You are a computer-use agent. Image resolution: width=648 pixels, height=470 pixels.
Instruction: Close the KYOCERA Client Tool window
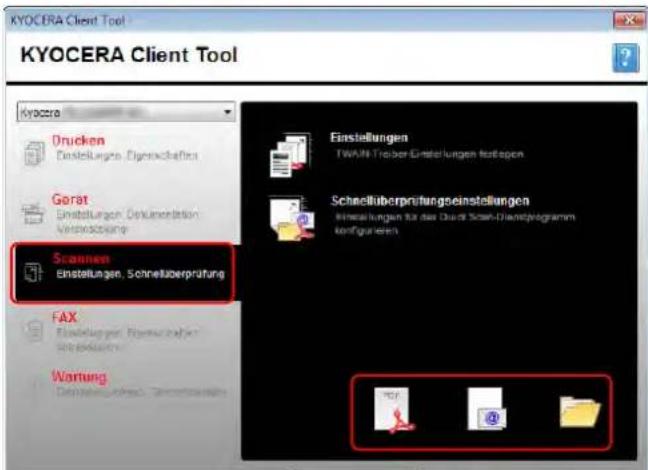pyautogui.click(x=629, y=20)
